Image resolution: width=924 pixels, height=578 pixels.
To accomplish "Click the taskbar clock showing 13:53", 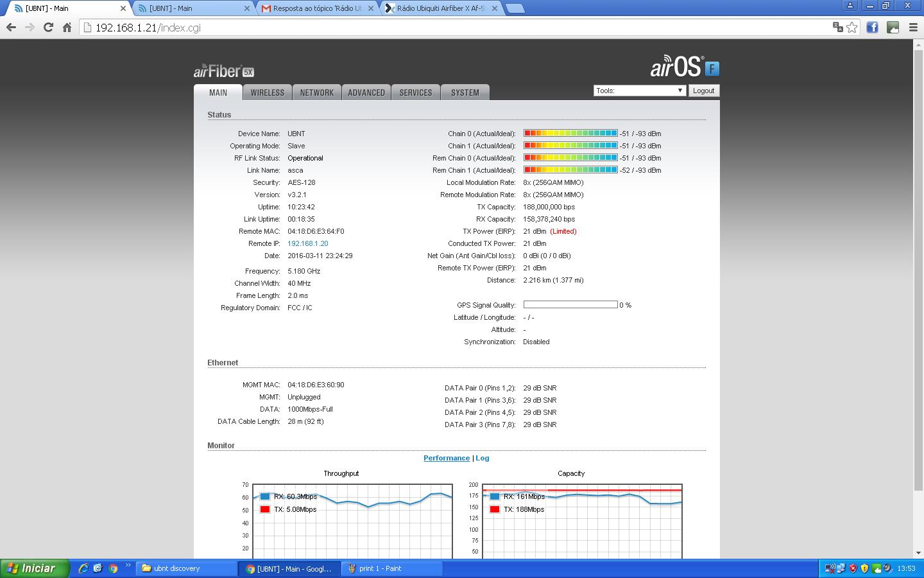I will 907,568.
